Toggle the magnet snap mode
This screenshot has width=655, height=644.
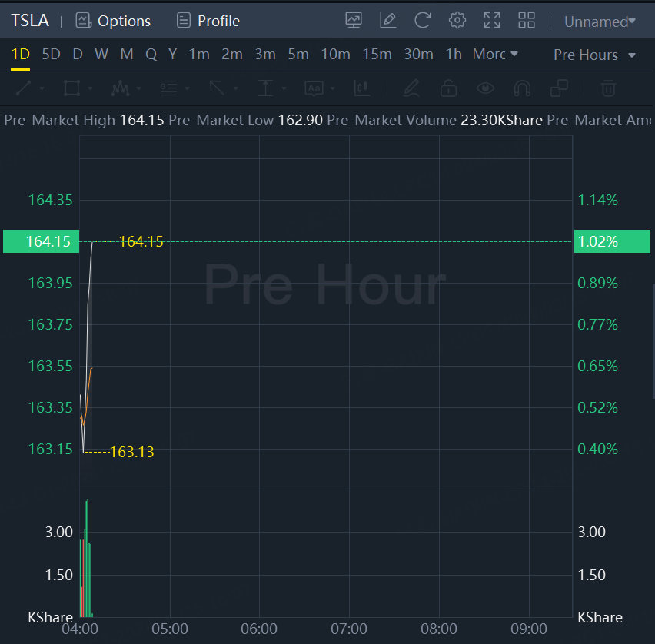[522, 88]
